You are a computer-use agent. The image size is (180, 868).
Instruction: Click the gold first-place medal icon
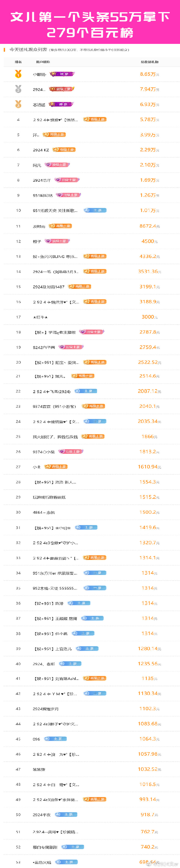tap(18, 74)
